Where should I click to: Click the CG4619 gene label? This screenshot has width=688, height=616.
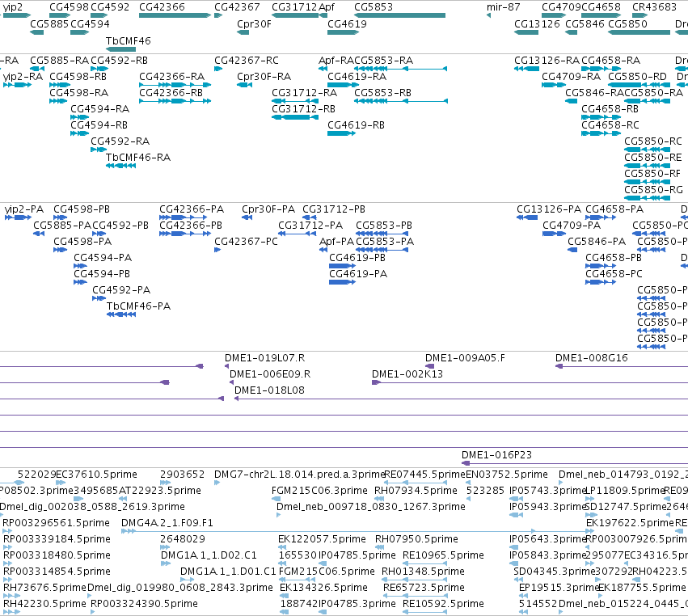click(x=347, y=23)
